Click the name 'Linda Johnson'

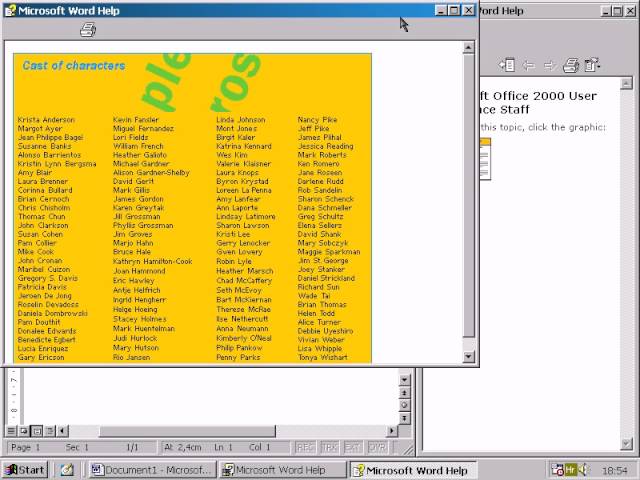(x=241, y=120)
